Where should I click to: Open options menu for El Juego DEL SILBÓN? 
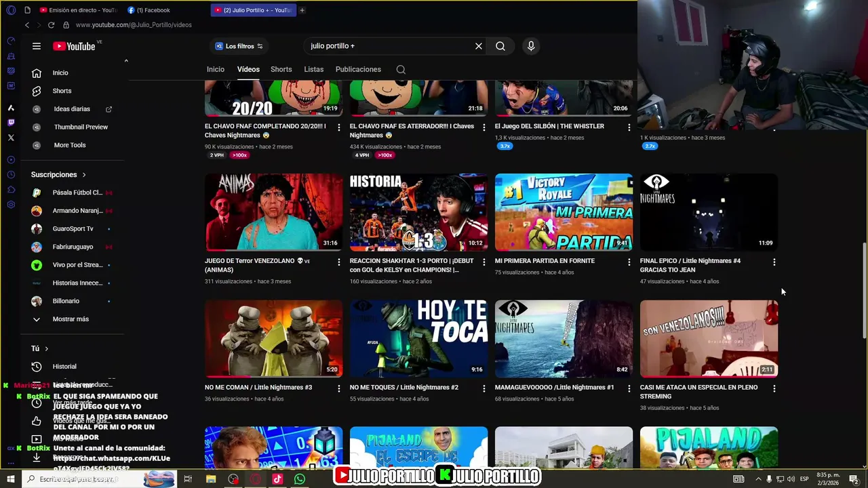pyautogui.click(x=629, y=127)
